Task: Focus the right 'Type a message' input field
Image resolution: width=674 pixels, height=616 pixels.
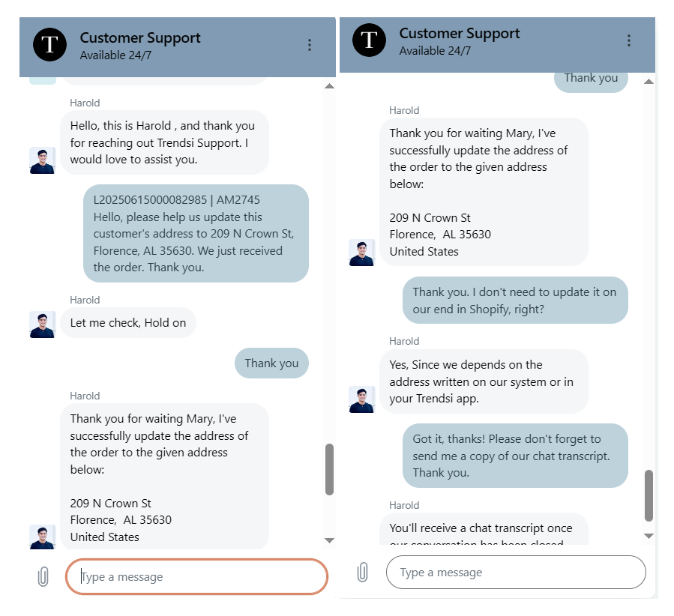Action: (516, 573)
